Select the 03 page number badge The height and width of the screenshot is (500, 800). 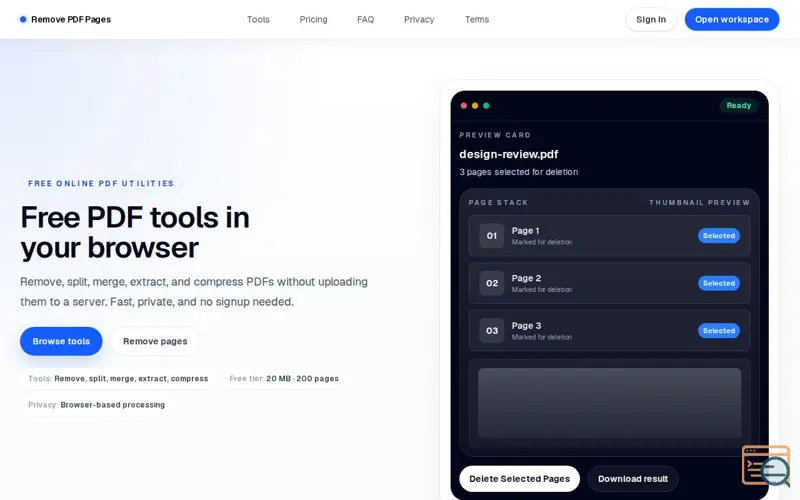click(492, 331)
